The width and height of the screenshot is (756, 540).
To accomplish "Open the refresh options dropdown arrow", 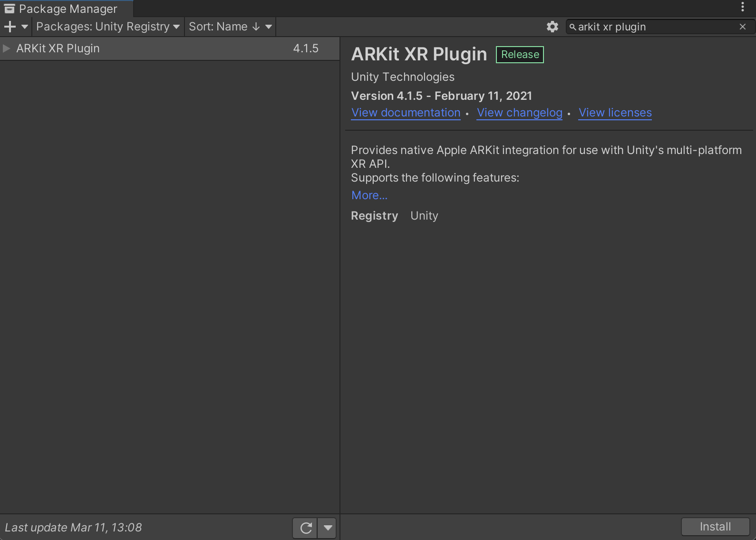I will [328, 528].
